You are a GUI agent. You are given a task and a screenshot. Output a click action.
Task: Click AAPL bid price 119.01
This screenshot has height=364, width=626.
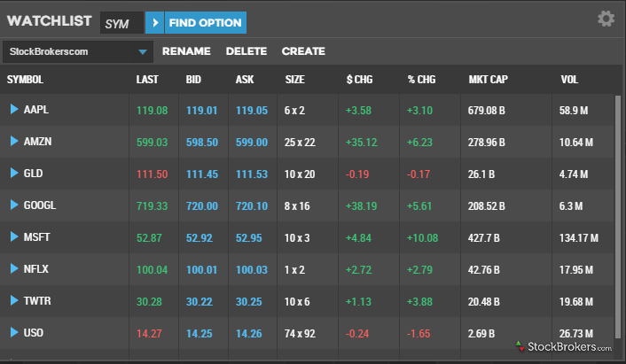[201, 111]
